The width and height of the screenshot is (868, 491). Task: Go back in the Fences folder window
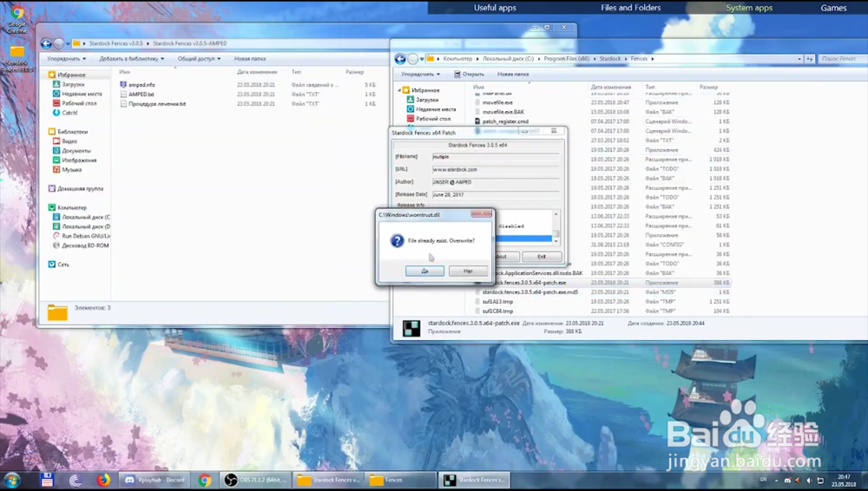point(400,59)
